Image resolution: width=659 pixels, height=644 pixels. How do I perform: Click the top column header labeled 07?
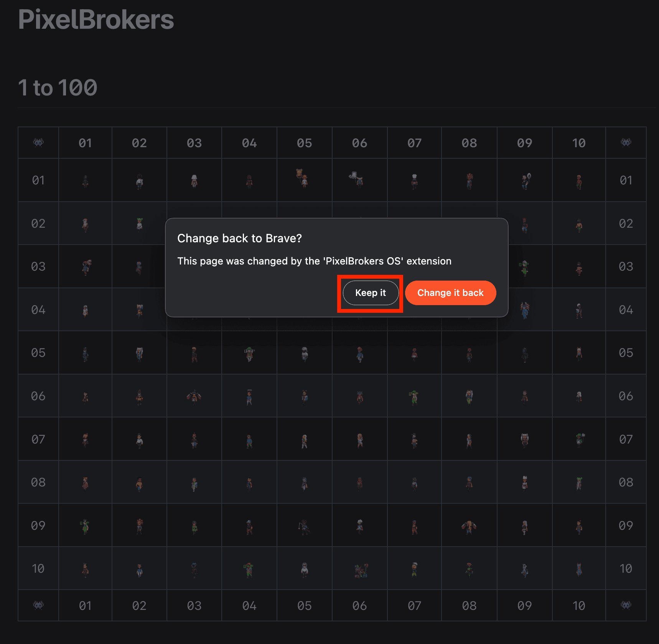[x=414, y=143]
